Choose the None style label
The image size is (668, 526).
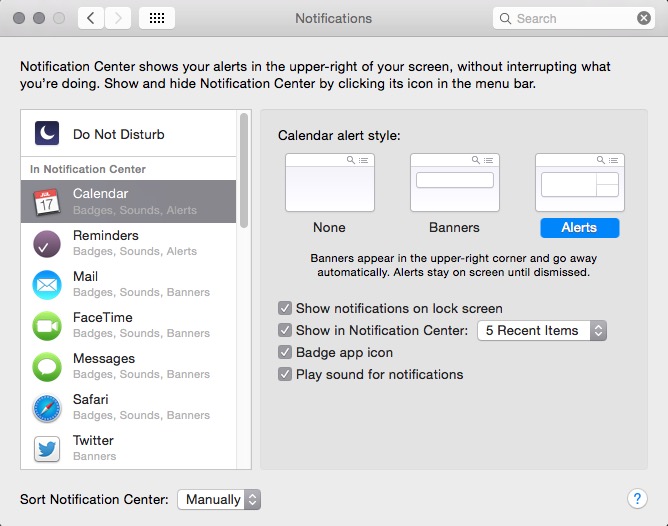pyautogui.click(x=329, y=227)
